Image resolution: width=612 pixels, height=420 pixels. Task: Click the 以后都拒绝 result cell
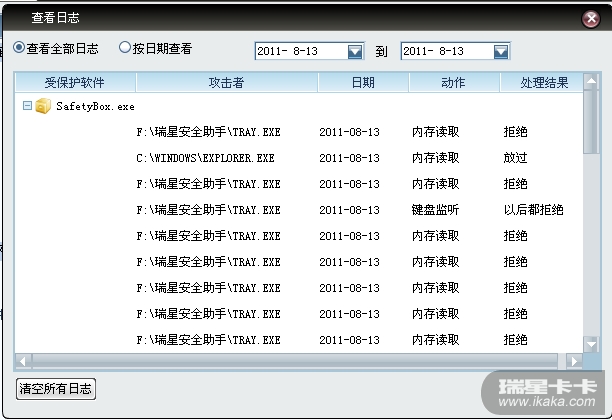click(533, 210)
